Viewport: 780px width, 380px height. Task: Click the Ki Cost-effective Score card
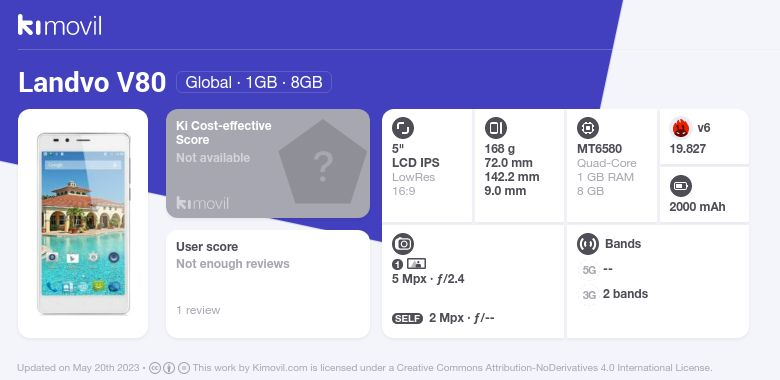tap(268, 163)
